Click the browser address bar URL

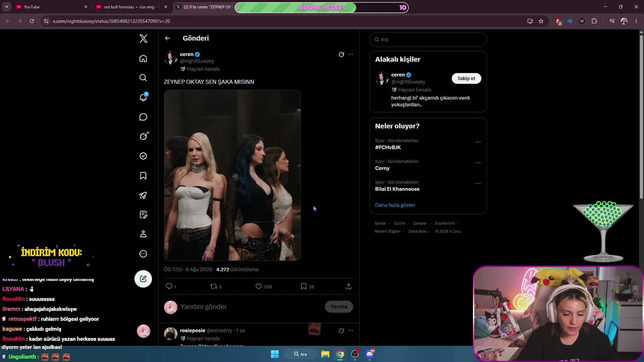point(112,21)
